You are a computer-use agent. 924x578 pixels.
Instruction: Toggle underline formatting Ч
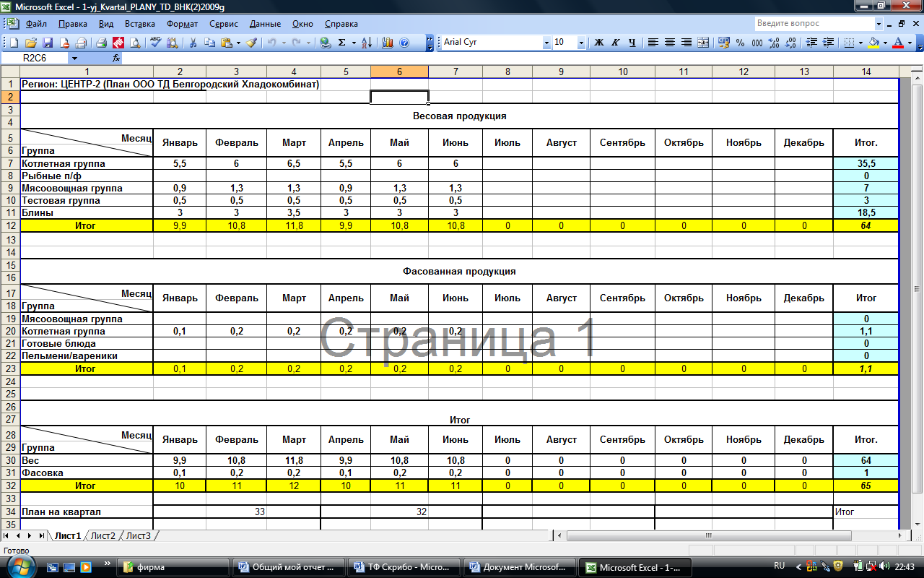(632, 43)
